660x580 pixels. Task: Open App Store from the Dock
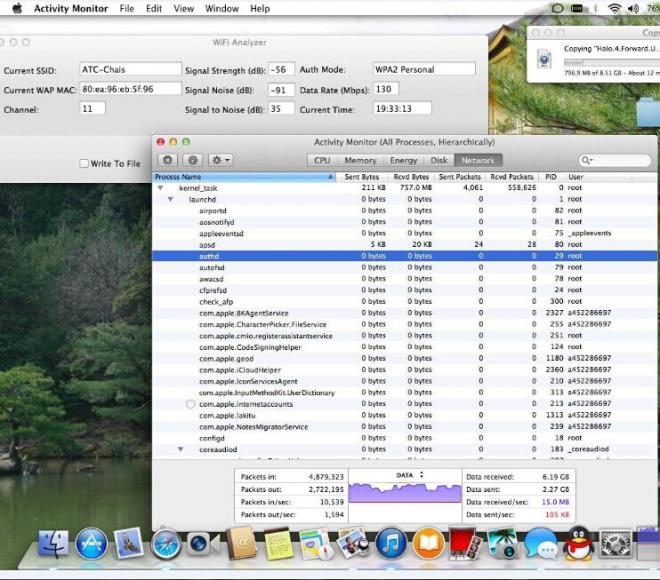click(x=91, y=544)
